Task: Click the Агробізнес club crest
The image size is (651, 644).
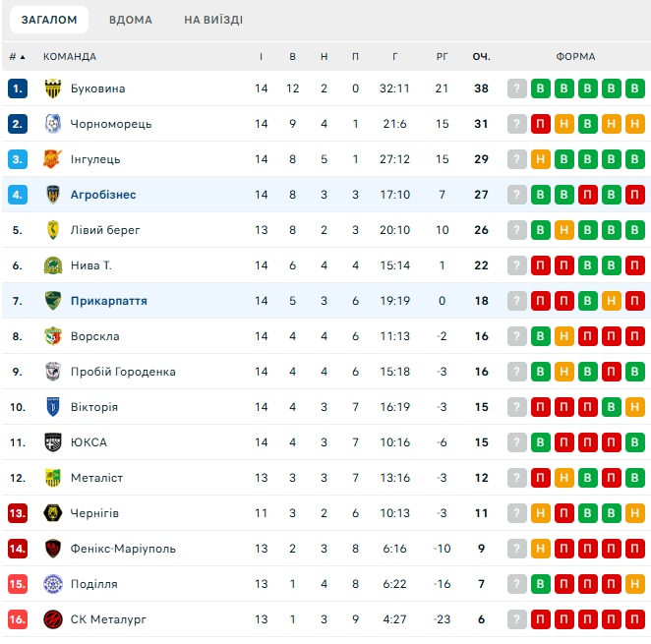Action: point(53,195)
